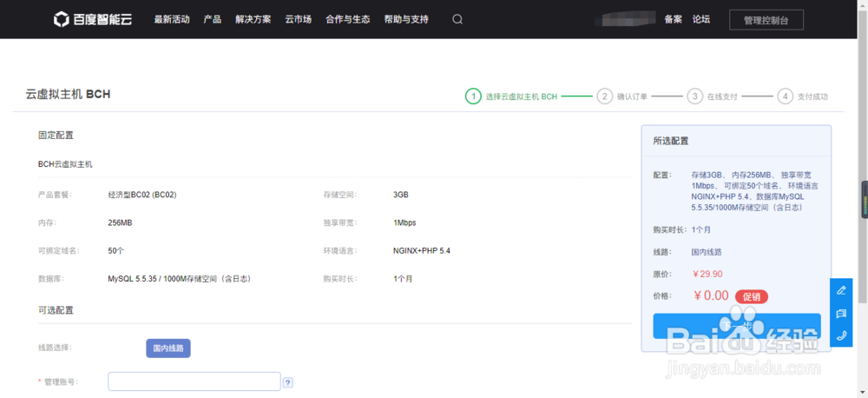Image resolution: width=868 pixels, height=398 pixels.
Task: Open 帮助与支持 menu
Action: coord(406,19)
